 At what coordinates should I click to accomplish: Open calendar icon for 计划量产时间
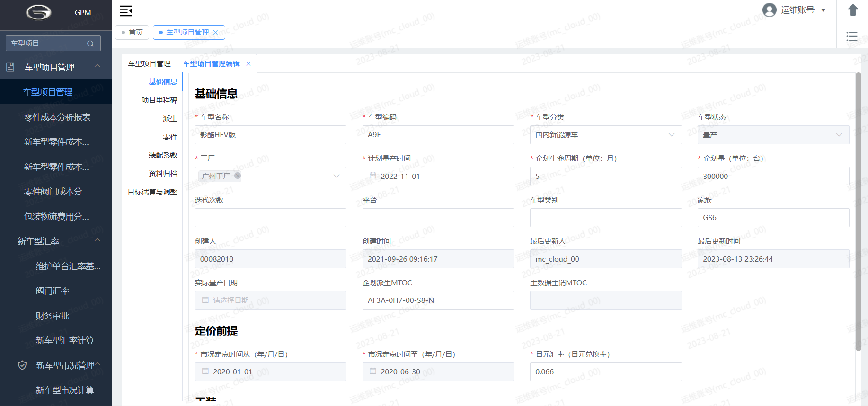373,176
